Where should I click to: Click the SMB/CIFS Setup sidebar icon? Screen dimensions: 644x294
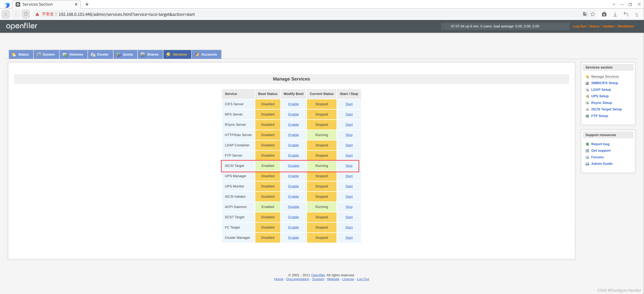pos(587,83)
